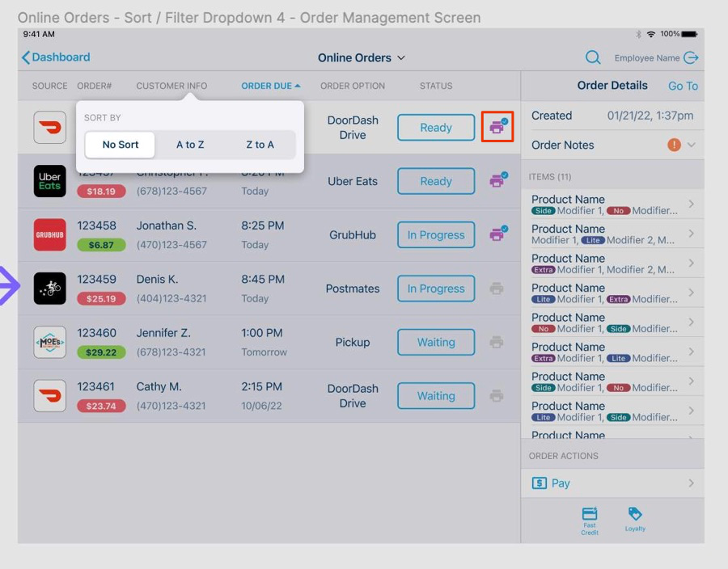This screenshot has height=569, width=728.
Task: Expand the Order Notes chevron
Action: coord(692,145)
